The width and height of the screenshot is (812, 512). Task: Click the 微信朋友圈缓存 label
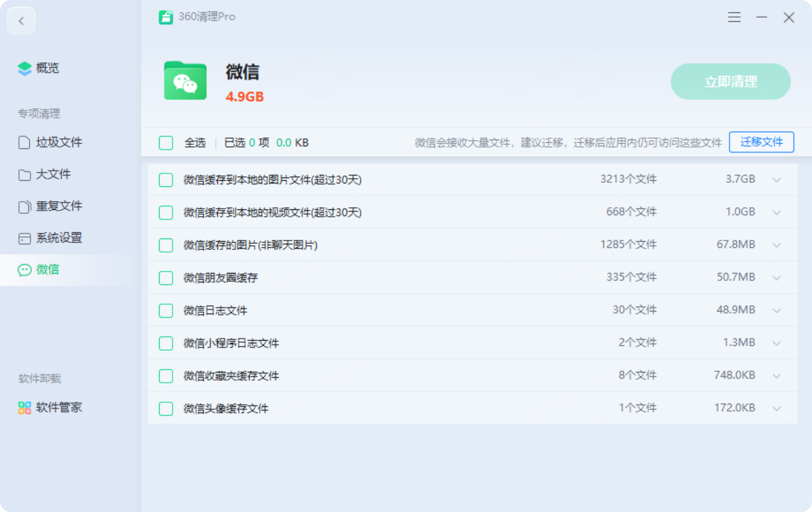[221, 278]
